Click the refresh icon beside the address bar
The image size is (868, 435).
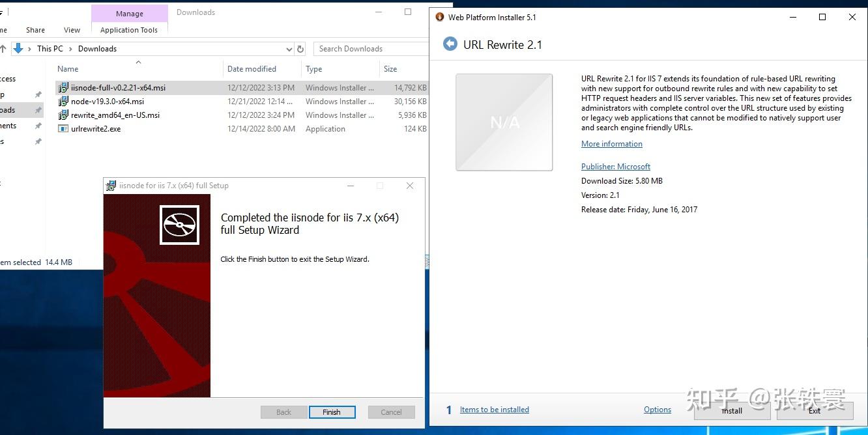300,48
